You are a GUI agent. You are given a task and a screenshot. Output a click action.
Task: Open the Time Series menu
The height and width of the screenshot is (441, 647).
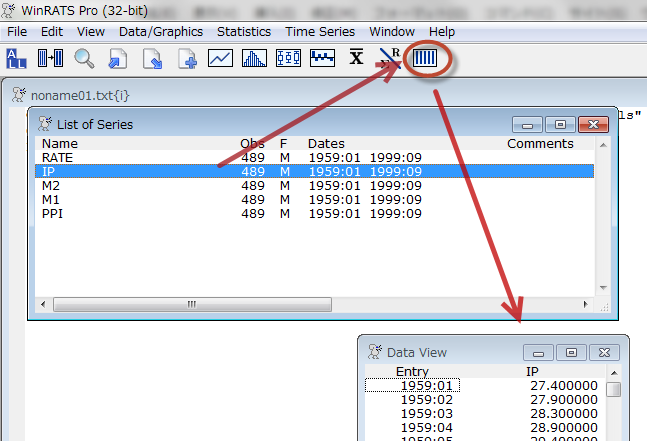[320, 32]
